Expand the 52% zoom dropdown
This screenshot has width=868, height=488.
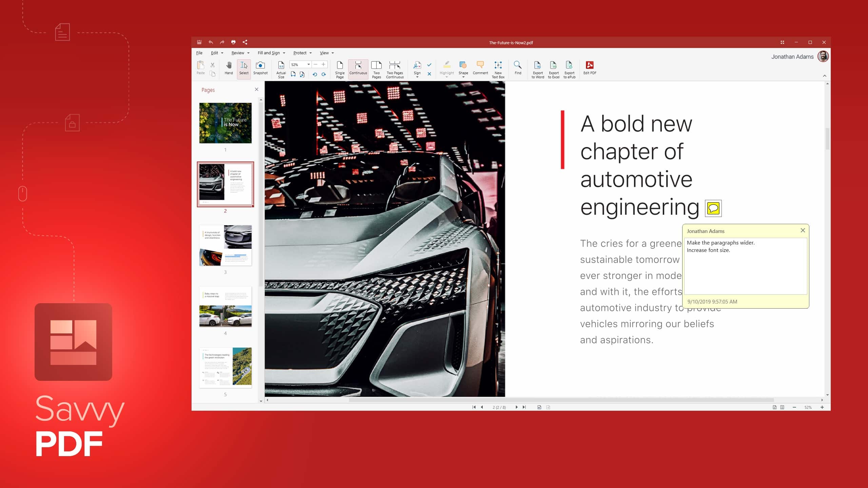coord(309,64)
